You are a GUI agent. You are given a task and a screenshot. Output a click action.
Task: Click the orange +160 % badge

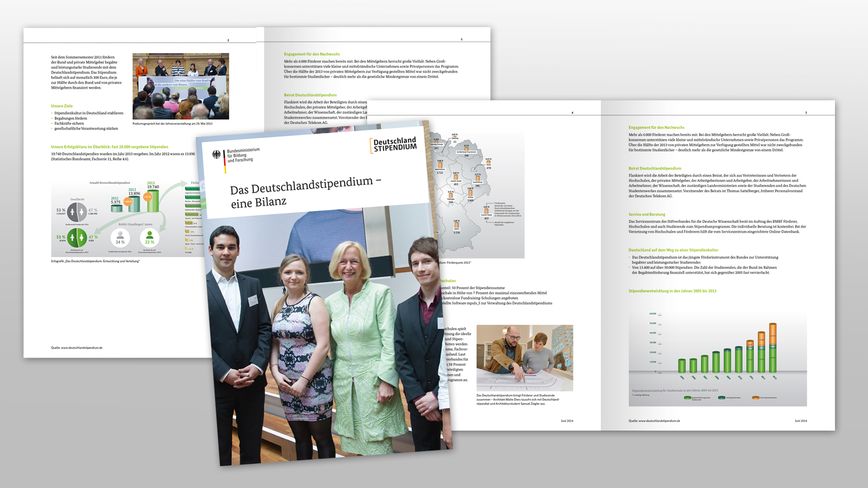coord(128,202)
